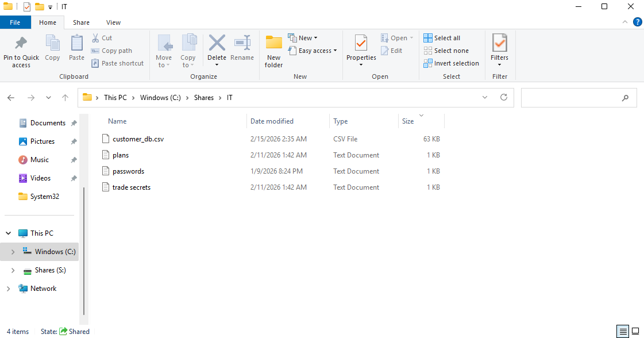Open the View ribbon tab
The height and width of the screenshot is (338, 644).
pyautogui.click(x=113, y=22)
